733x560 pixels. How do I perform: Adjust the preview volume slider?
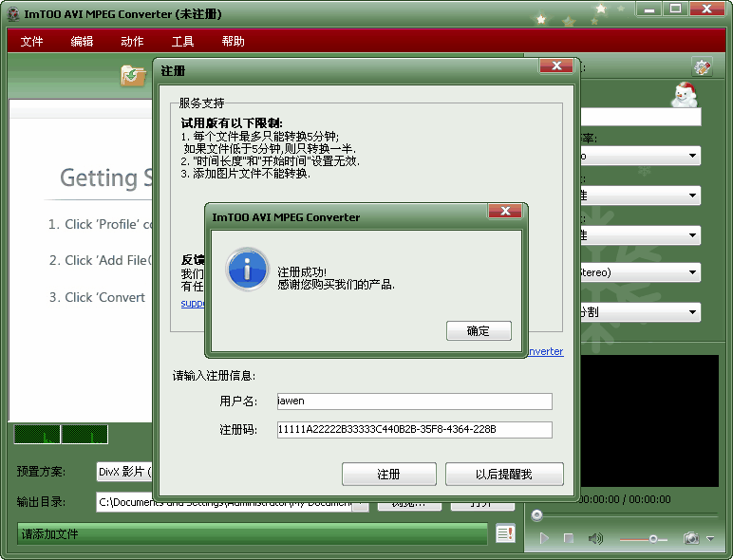652,539
